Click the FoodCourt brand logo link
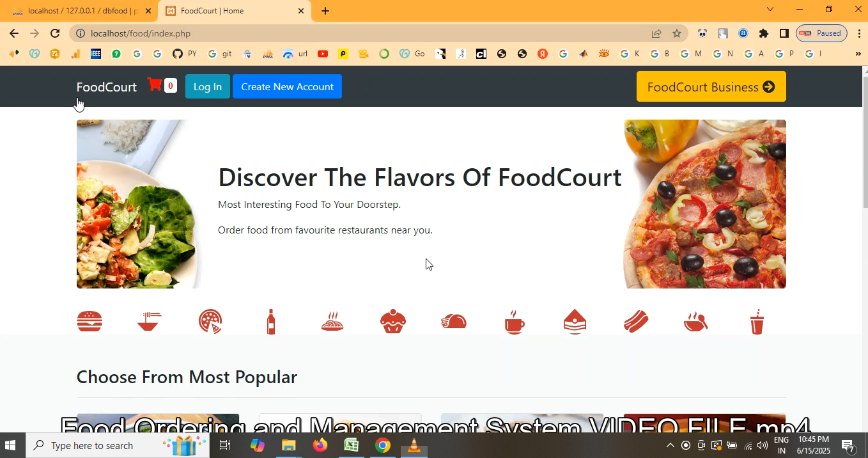The height and width of the screenshot is (458, 868). (x=107, y=87)
